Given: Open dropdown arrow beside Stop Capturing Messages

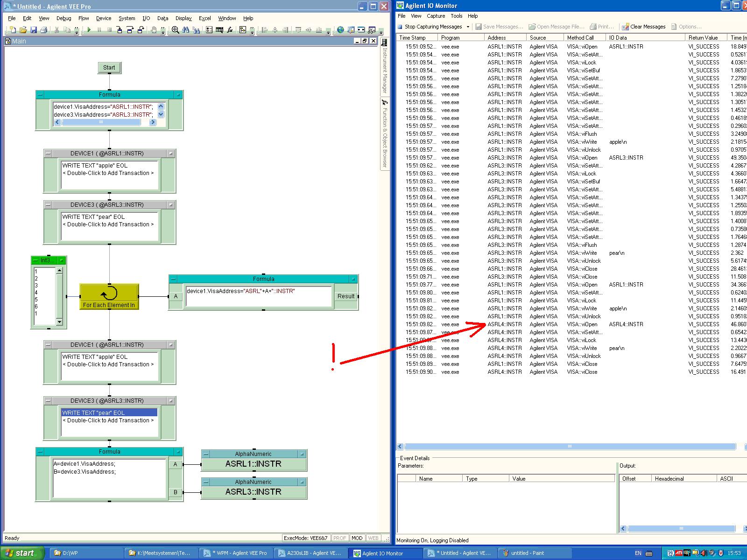Looking at the screenshot, I should (x=468, y=27).
